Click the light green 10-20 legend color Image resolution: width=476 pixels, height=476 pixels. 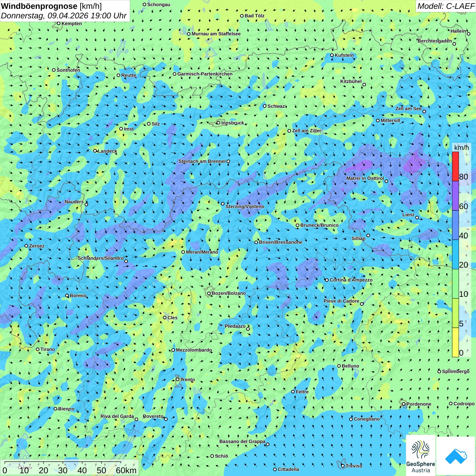455,284
